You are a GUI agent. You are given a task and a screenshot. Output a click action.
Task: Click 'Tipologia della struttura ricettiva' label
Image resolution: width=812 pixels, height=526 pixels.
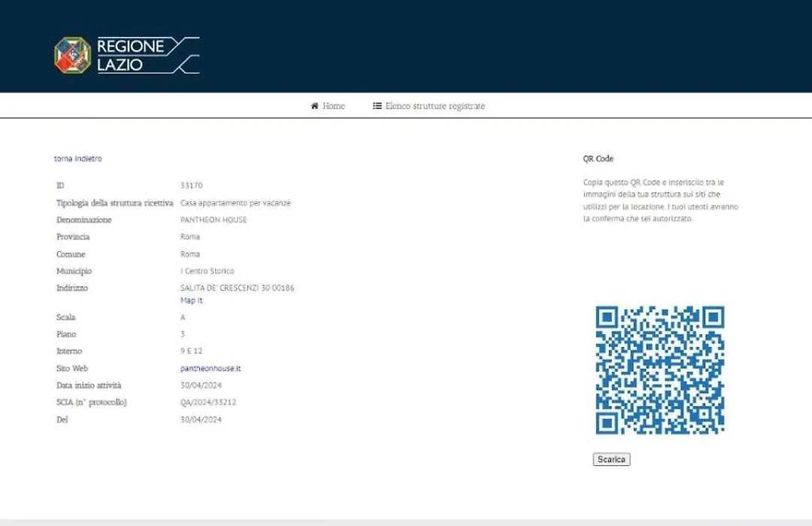[114, 203]
